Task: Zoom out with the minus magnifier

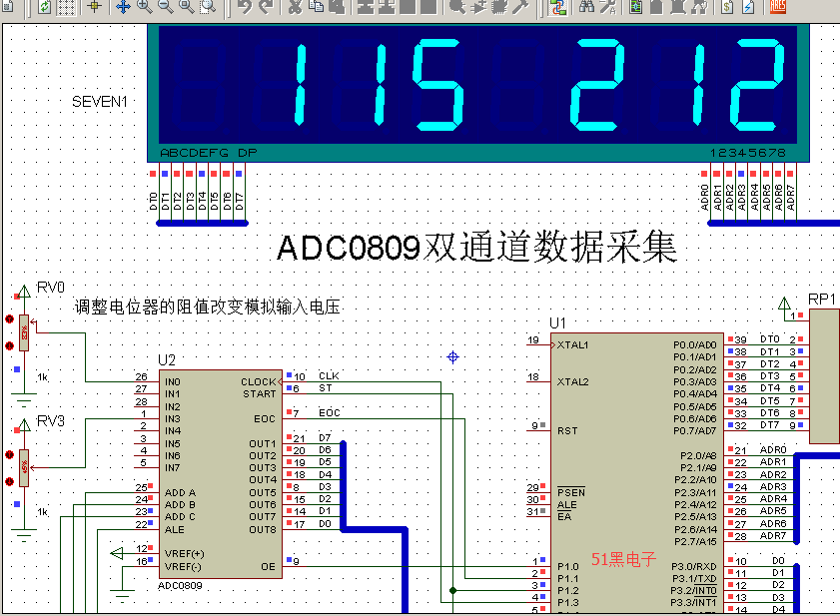Action: 166,7
